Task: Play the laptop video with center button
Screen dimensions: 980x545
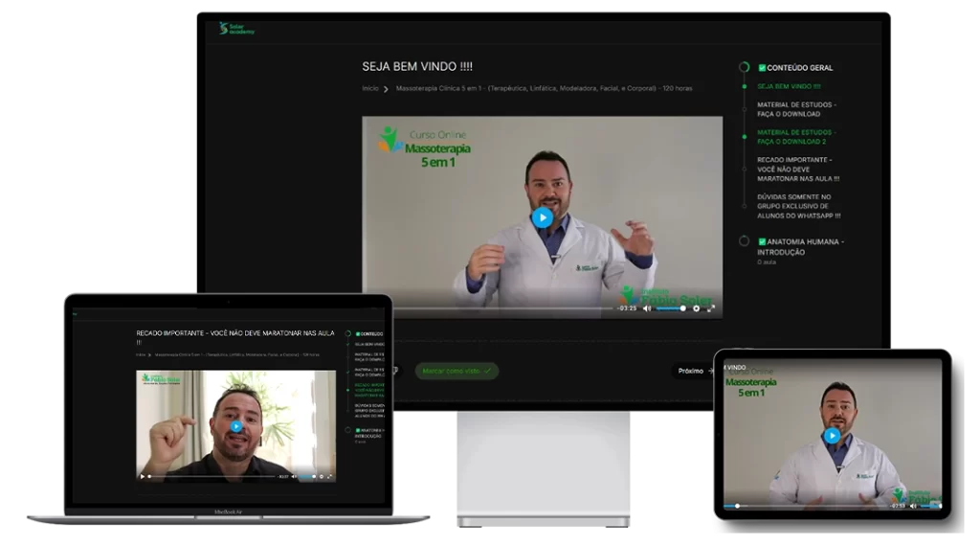Action: click(236, 427)
